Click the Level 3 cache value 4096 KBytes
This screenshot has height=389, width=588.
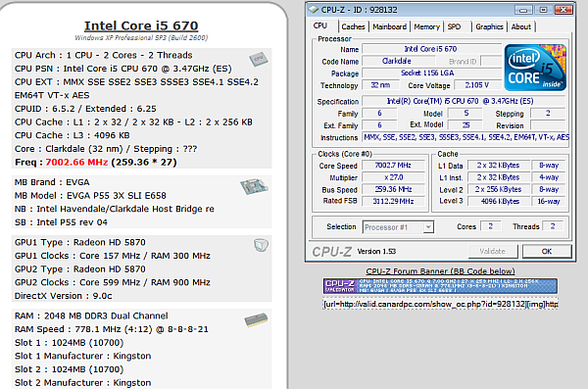499,201
